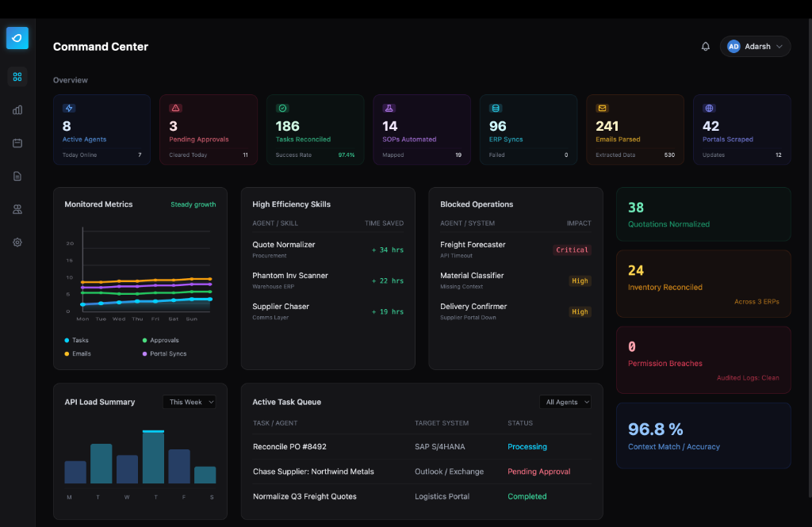Screen dimensions: 812x527
Task: Open Chase Supplier: Northwind Metals task
Action: point(422,471)
